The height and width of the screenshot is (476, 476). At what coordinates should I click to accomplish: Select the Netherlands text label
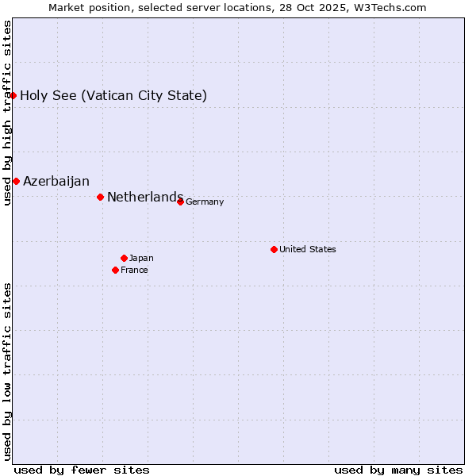[144, 198]
